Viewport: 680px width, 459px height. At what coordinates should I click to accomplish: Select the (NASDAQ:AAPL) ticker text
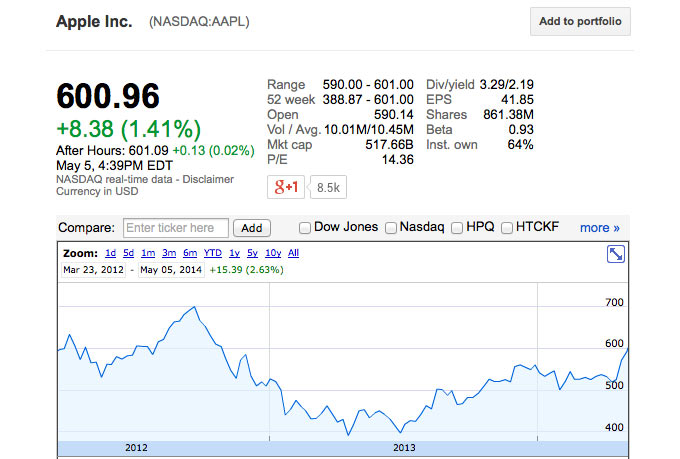click(199, 22)
